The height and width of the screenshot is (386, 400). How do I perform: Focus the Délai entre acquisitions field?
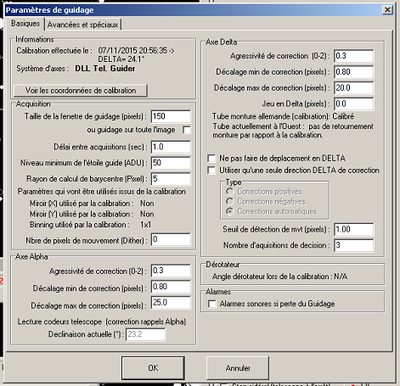(x=171, y=147)
